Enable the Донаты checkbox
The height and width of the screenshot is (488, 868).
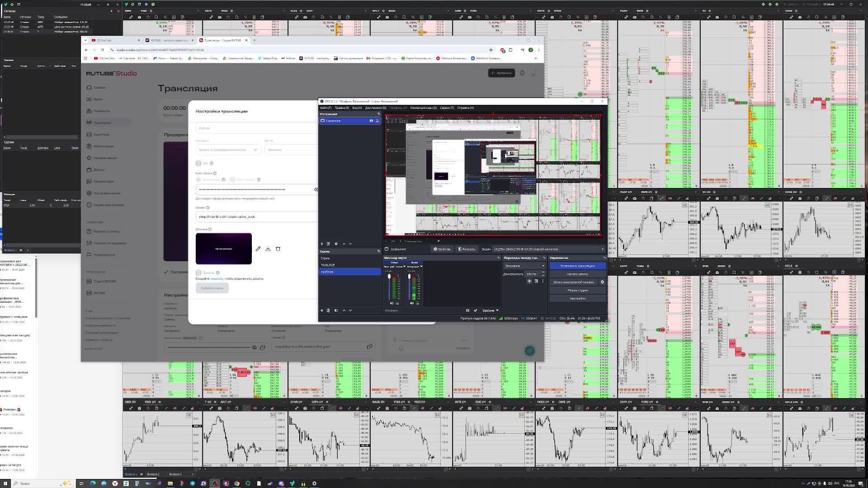(x=198, y=272)
